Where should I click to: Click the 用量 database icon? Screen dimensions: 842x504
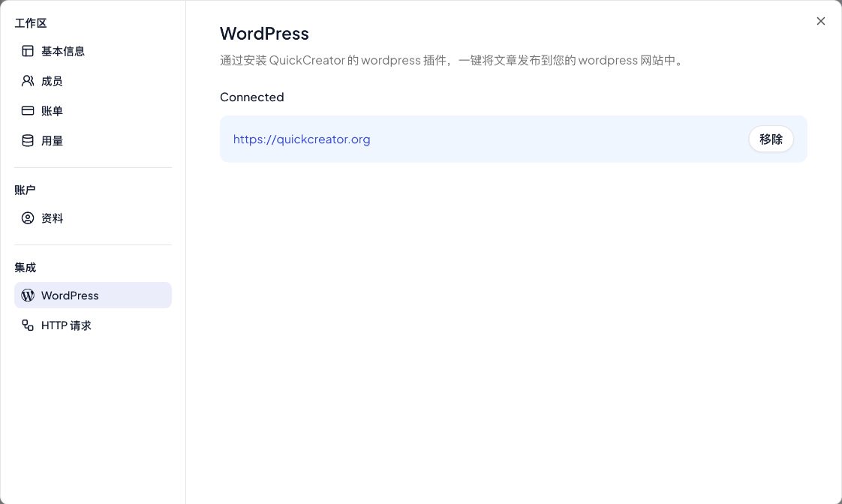click(27, 141)
